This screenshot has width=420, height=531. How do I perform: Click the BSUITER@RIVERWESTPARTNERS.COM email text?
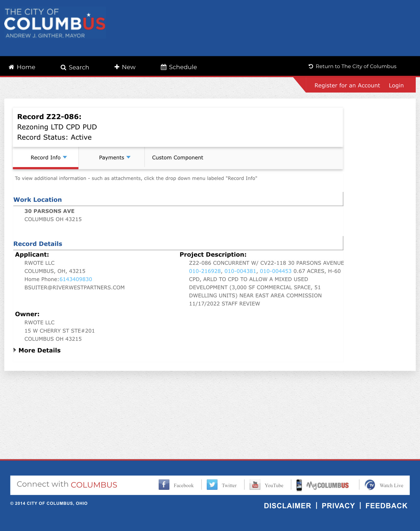point(75,287)
